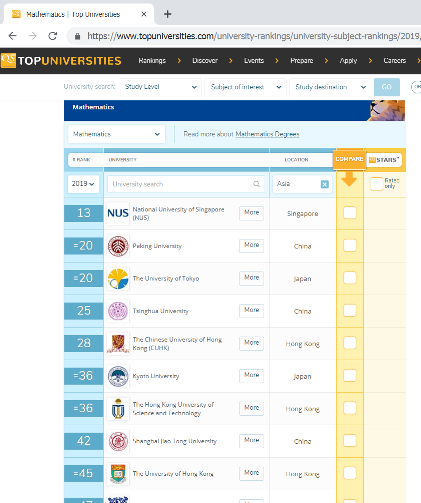Screen dimensions: 421x503
Task: Open the Events menu
Action: point(254,61)
